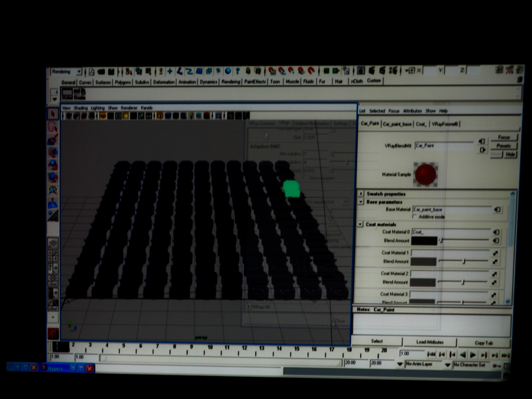Pick the Scale tool in toolbox

[52, 177]
